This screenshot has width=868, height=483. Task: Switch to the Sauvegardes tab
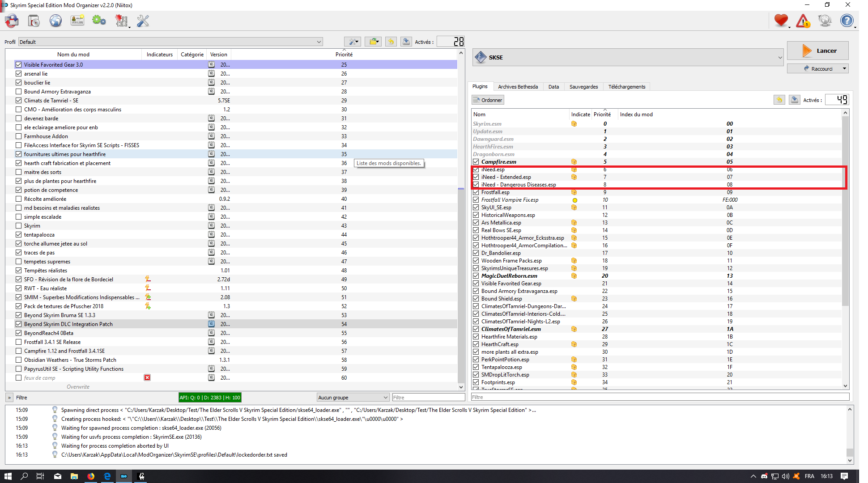(x=583, y=87)
